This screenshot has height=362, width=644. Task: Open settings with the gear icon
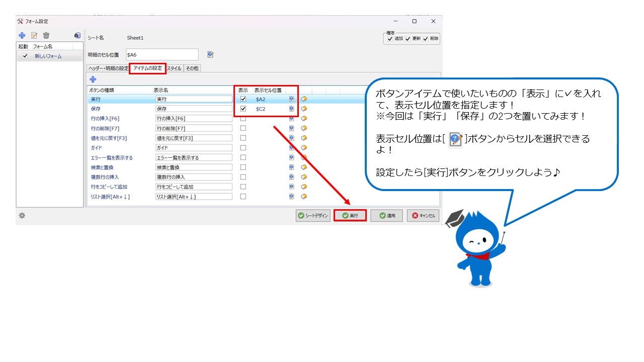[22, 216]
